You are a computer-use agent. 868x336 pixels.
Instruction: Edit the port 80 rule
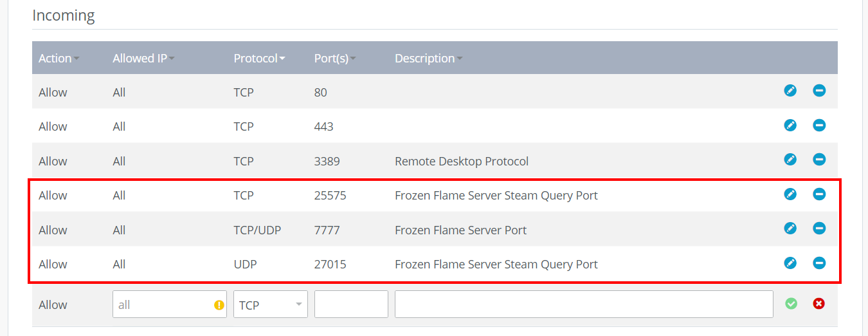point(790,91)
